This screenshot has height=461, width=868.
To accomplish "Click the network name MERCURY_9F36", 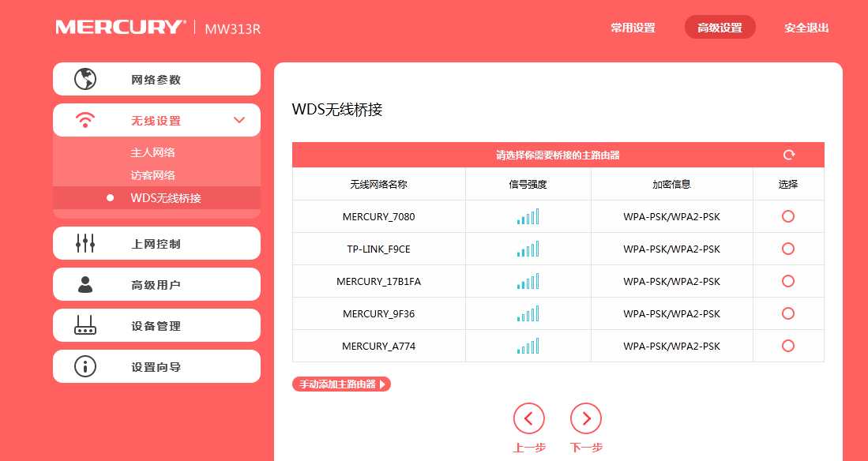I will pos(378,314).
